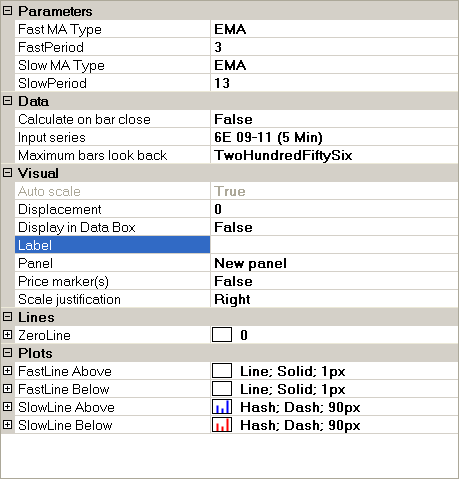Click the empty Label value field

pos(334,245)
